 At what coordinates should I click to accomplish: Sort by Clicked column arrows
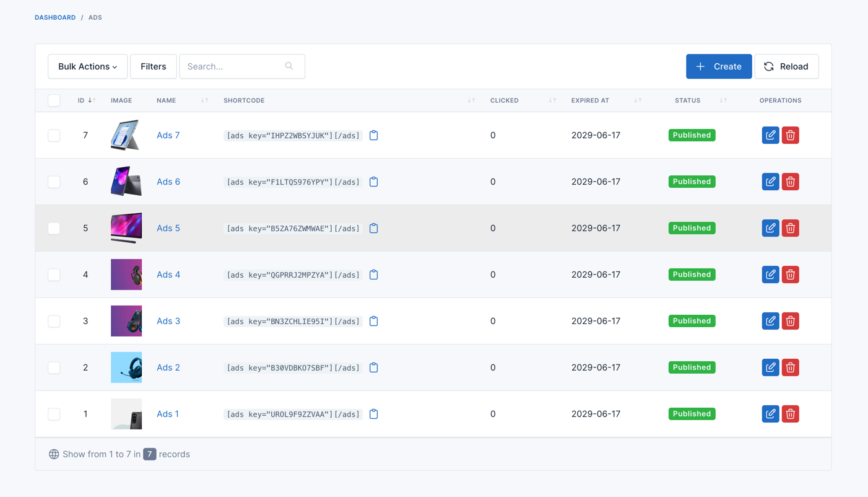coord(552,100)
